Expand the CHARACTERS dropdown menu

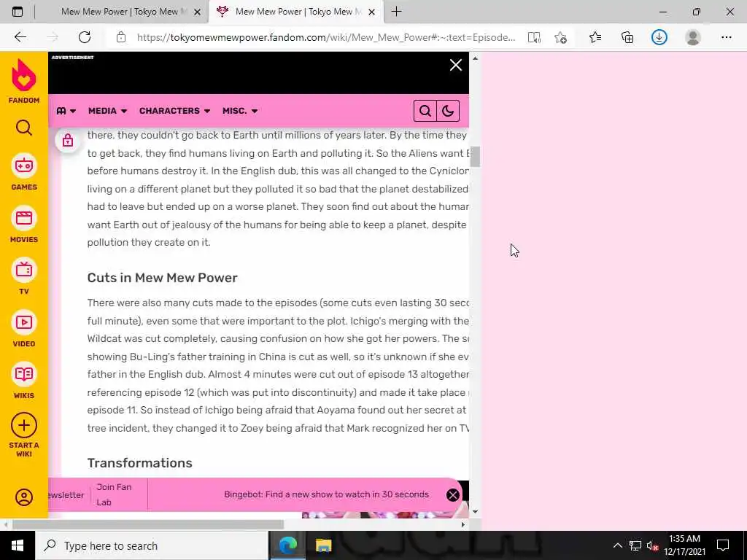click(175, 111)
